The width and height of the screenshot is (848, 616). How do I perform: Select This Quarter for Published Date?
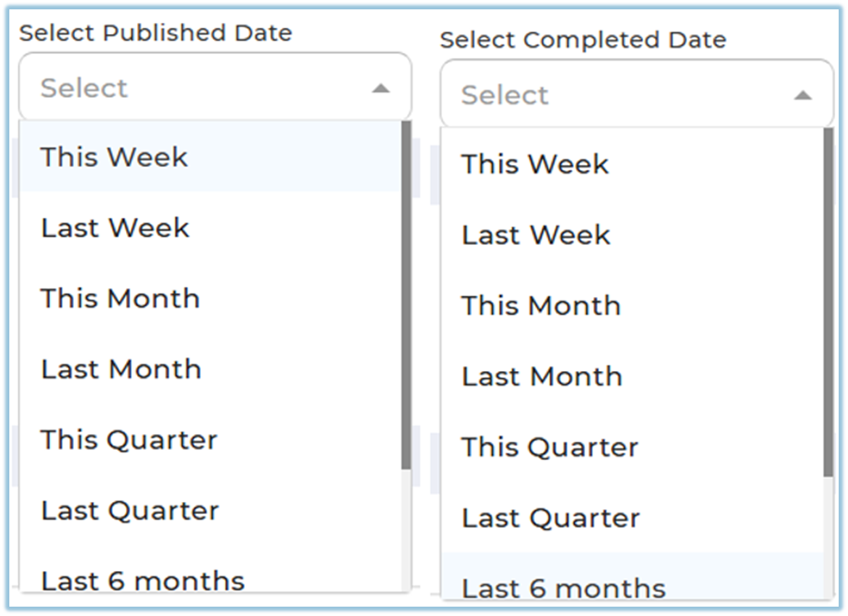click(x=129, y=439)
